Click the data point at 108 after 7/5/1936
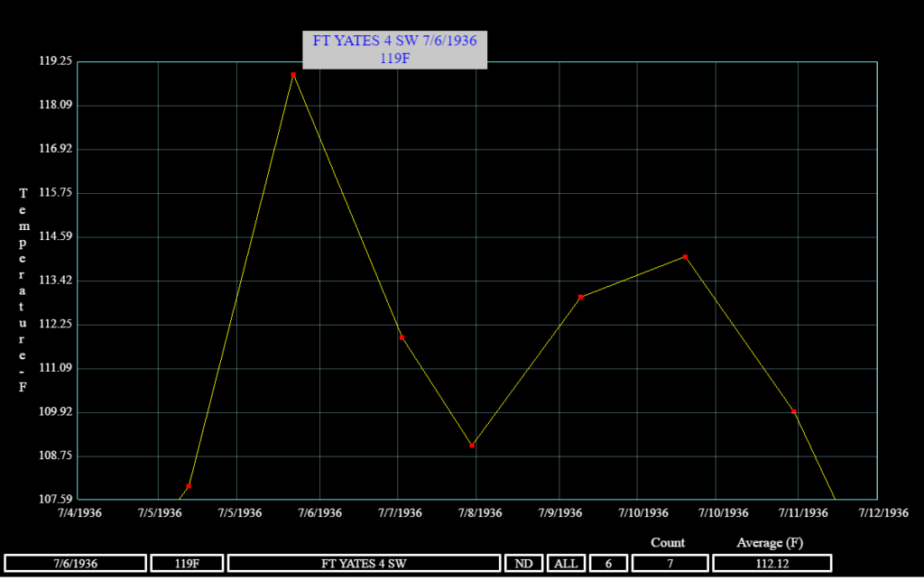The height and width of the screenshot is (580, 924). coord(189,486)
